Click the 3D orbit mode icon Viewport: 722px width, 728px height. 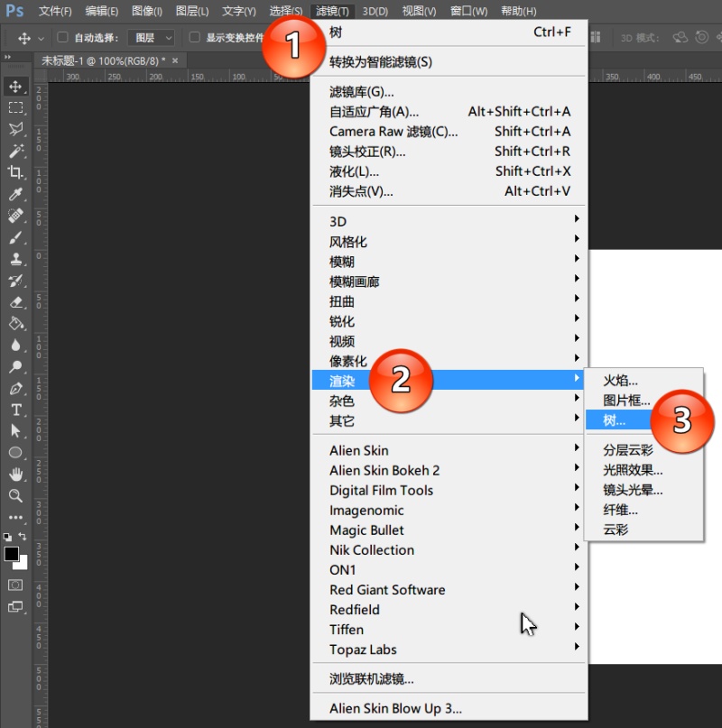[x=680, y=37]
